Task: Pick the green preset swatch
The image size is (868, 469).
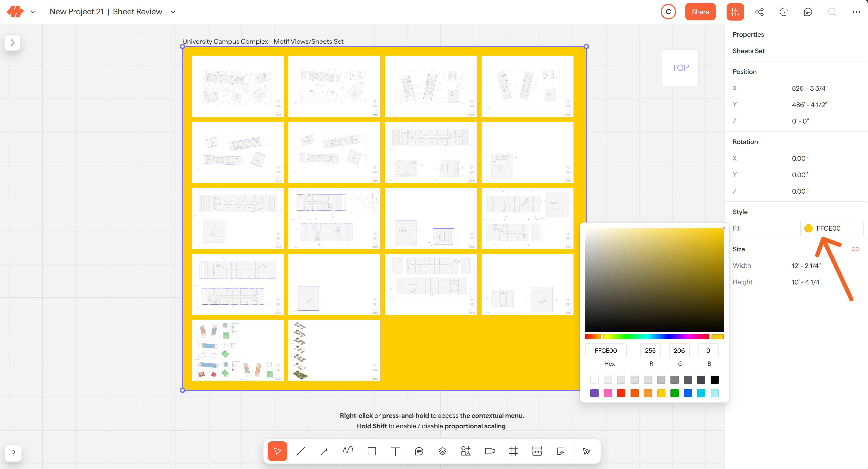Action: [x=674, y=393]
